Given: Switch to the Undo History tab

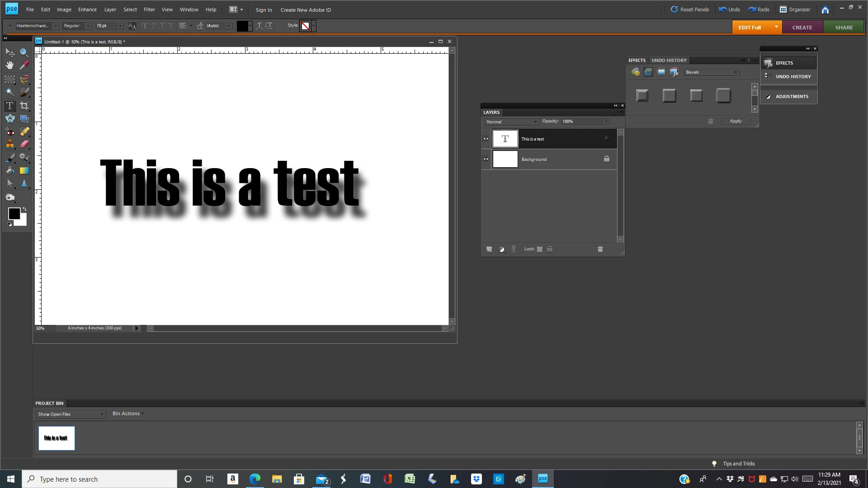Looking at the screenshot, I should (669, 60).
